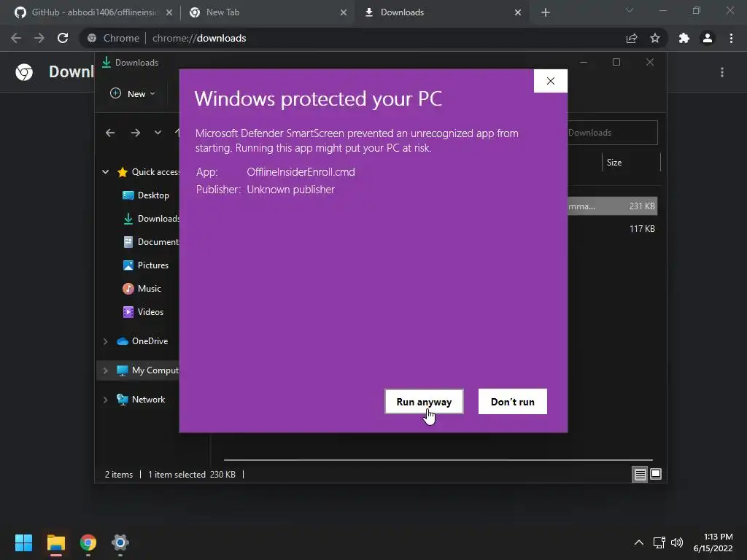Open a new Chrome tab with plus
This screenshot has height=560, width=747.
click(x=546, y=12)
